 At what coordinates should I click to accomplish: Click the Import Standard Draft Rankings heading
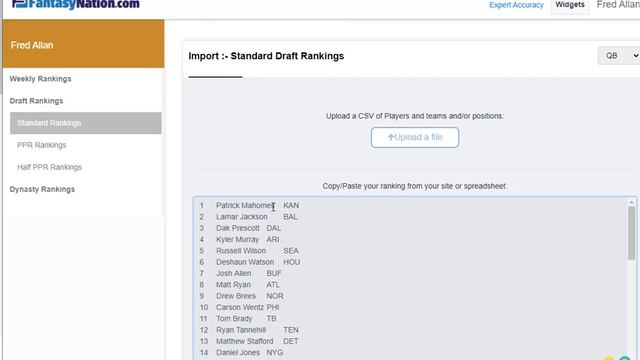[x=266, y=56]
